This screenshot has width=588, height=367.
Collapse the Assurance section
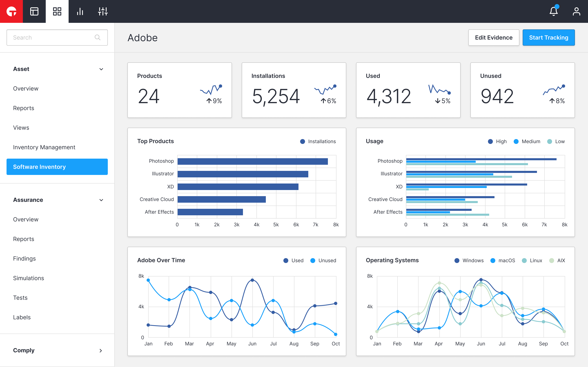tap(101, 200)
